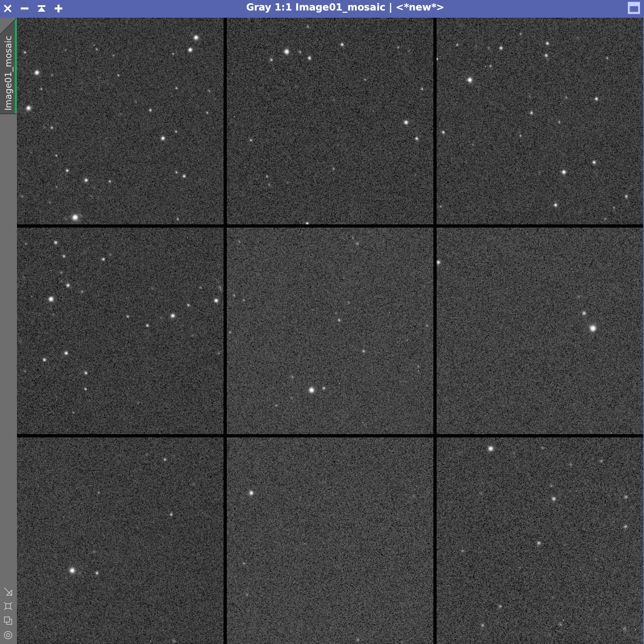
Task: Click the brightest star in the middle-left panel
Action: click(x=51, y=299)
